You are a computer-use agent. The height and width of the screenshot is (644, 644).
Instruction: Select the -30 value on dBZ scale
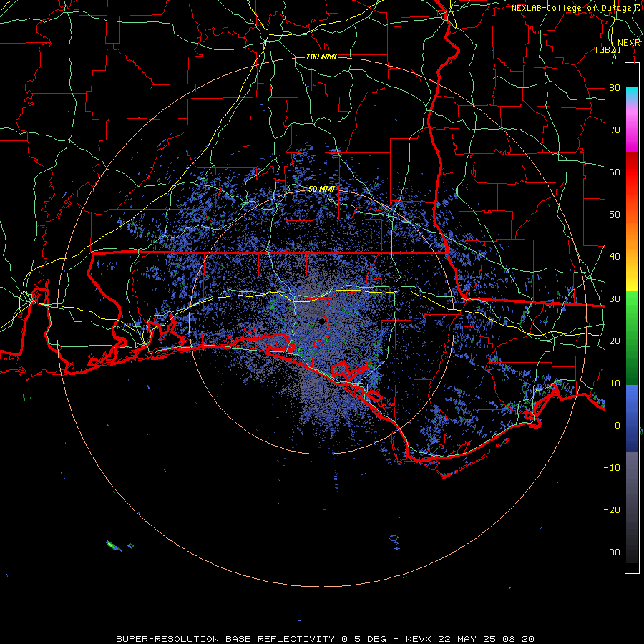click(612, 552)
